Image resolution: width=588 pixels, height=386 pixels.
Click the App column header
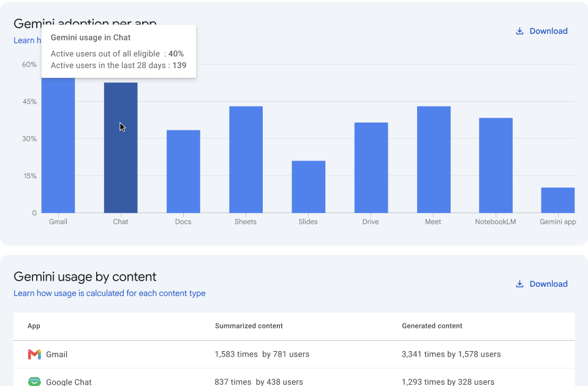(x=34, y=326)
